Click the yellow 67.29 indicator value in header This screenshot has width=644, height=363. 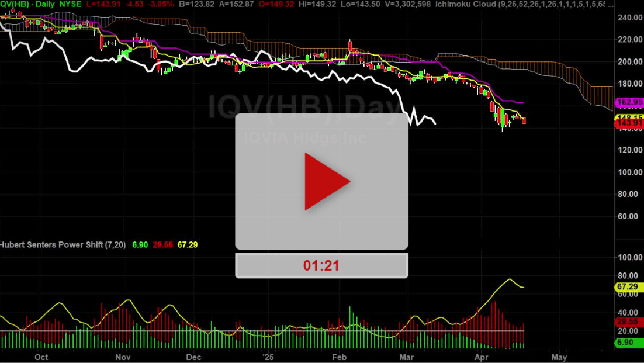(x=188, y=245)
